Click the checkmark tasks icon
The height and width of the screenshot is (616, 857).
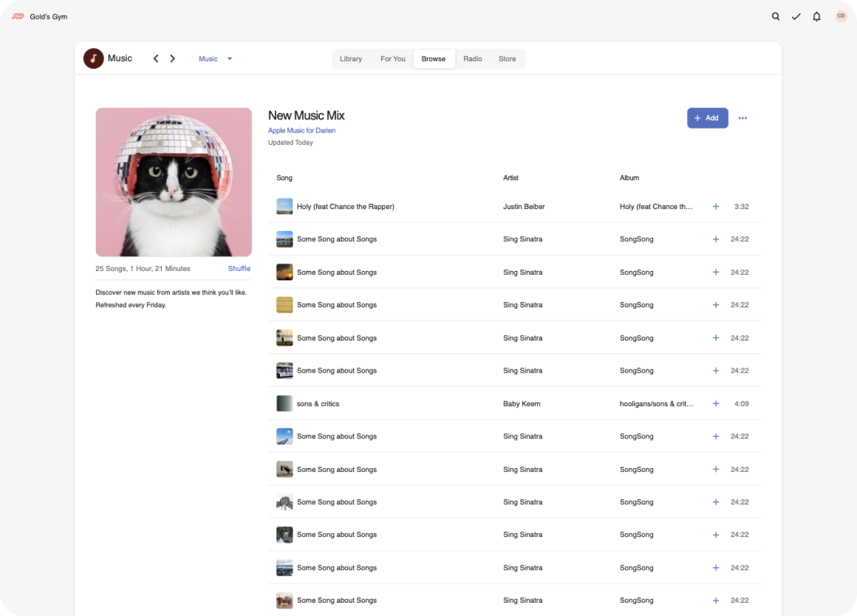(x=796, y=16)
